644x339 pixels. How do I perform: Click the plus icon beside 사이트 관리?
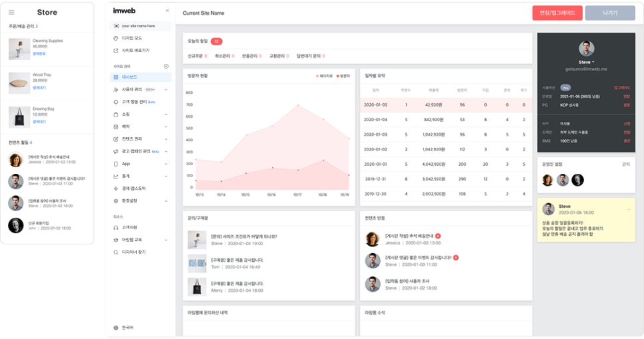[x=166, y=66]
